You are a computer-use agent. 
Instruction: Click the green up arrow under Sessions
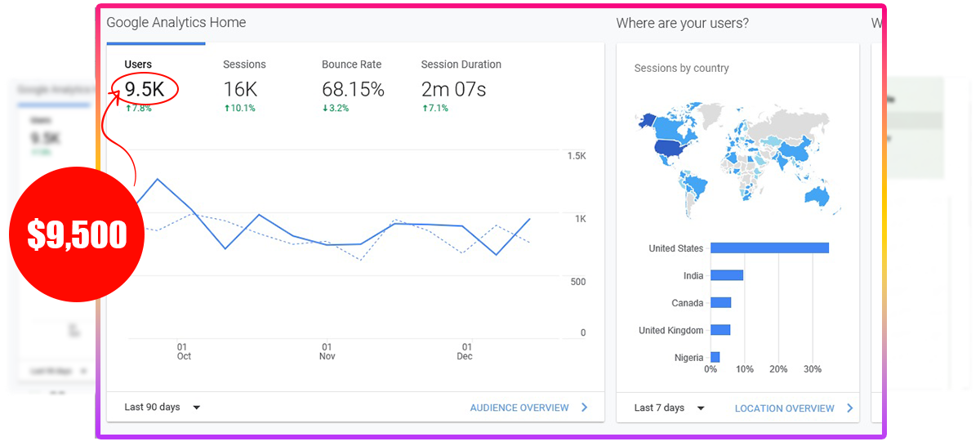pos(226,108)
